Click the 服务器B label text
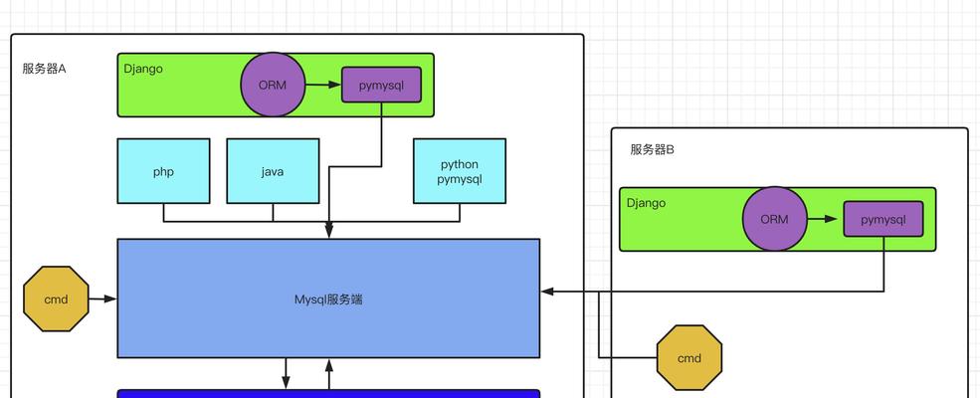980x398 pixels. tap(653, 150)
